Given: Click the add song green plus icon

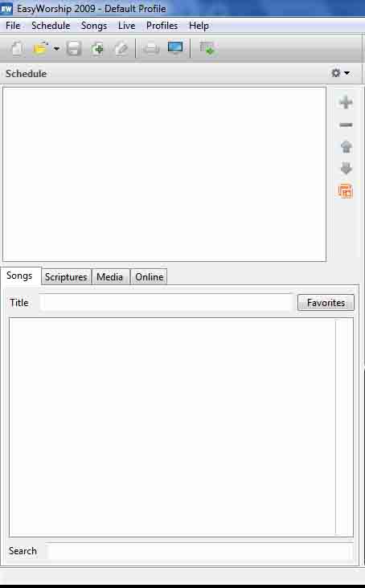Looking at the screenshot, I should click(97, 49).
